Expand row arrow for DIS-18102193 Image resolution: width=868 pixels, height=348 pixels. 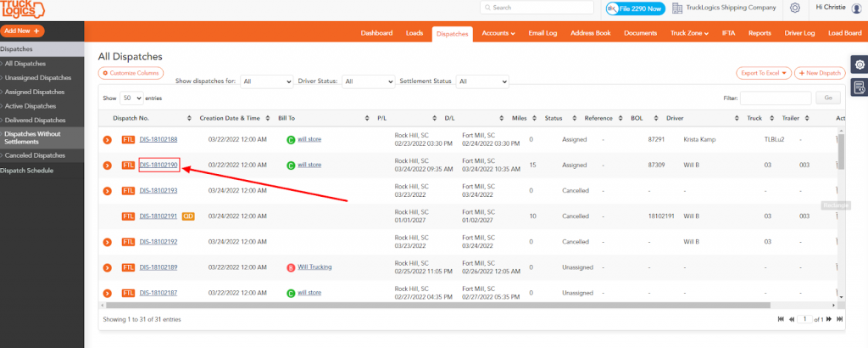click(x=108, y=191)
